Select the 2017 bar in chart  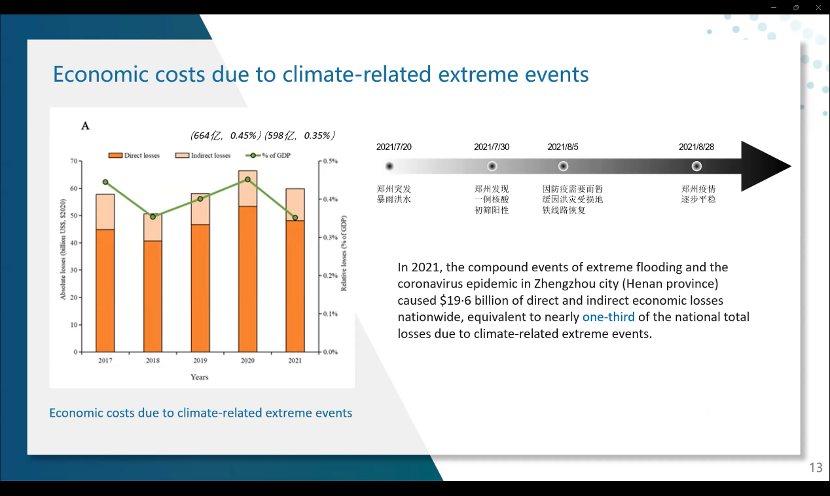105,280
